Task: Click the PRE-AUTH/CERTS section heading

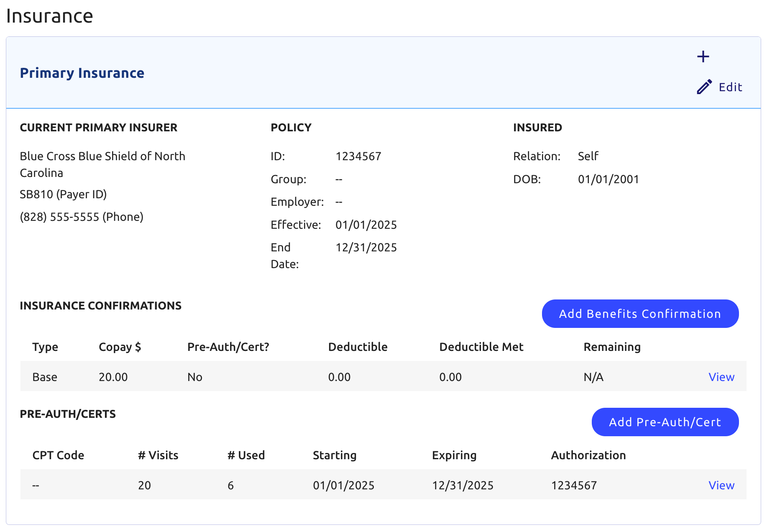Action: tap(68, 414)
